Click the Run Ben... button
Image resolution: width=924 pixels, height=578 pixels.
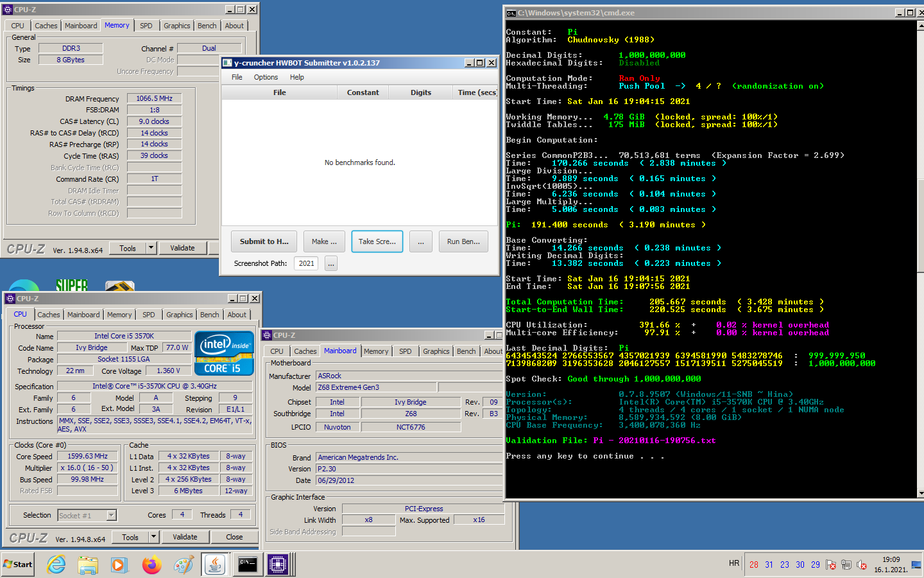[463, 241]
